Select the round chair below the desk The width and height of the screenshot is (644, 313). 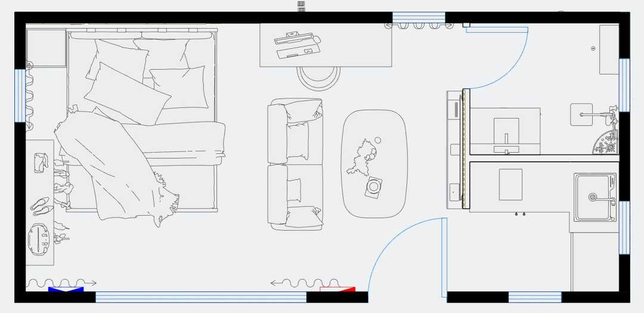pos(318,76)
